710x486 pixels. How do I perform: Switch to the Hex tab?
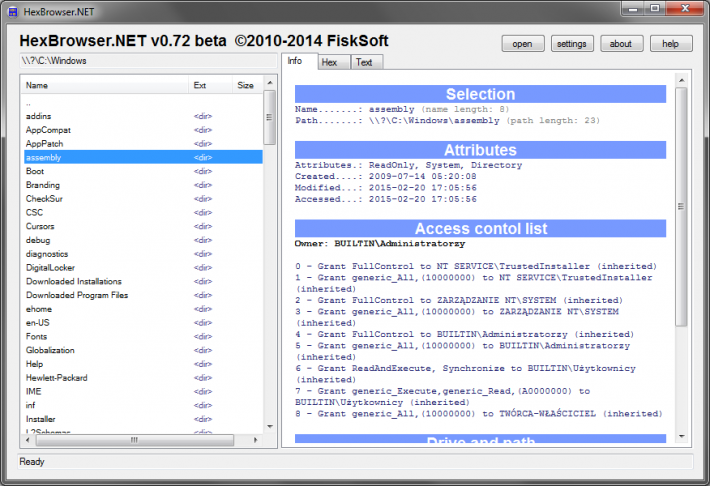(334, 62)
